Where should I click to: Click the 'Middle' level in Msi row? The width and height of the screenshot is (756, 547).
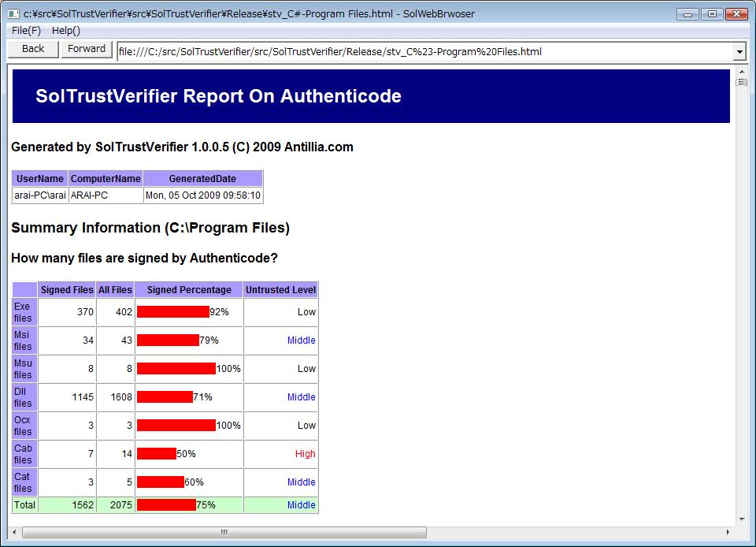pos(302,340)
